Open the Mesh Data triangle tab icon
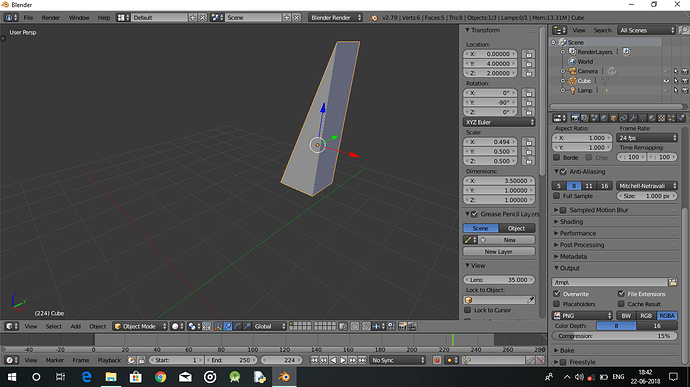690x387 pixels. pyautogui.click(x=643, y=118)
